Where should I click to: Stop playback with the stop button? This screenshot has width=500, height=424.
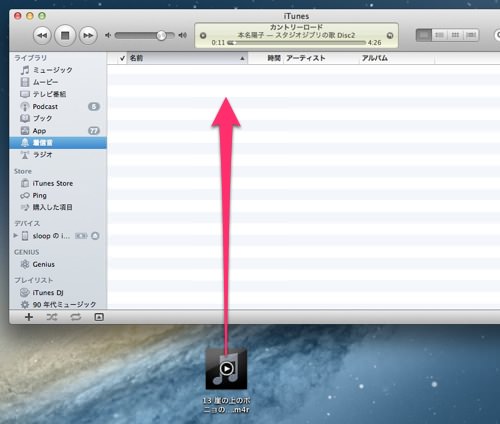tap(65, 35)
